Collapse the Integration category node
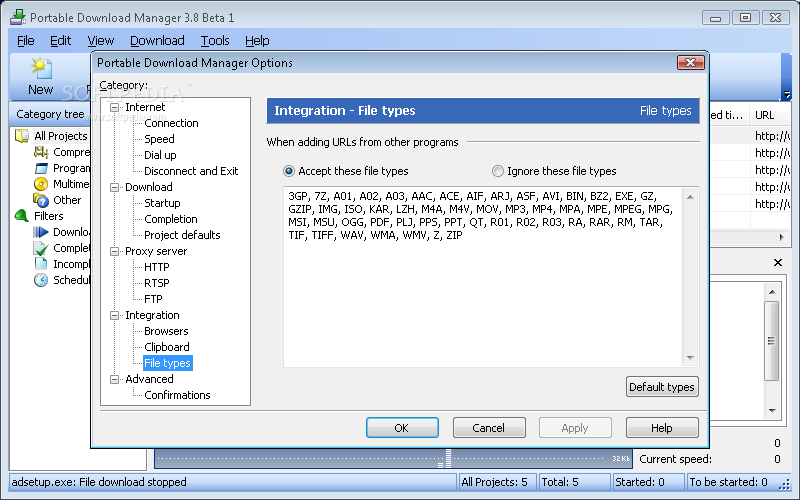Viewport: 800px width, 500px height. coord(115,315)
